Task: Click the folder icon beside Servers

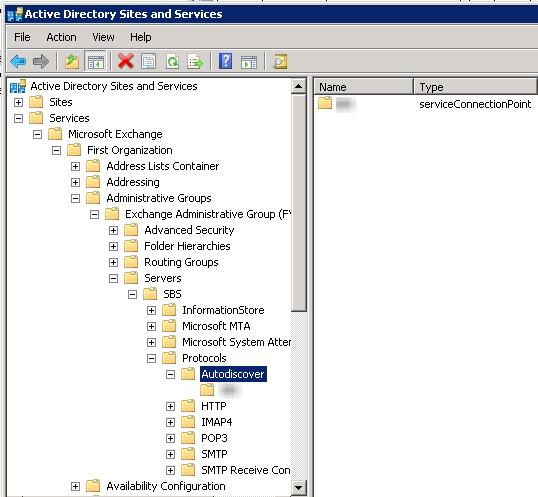Action: [x=131, y=278]
